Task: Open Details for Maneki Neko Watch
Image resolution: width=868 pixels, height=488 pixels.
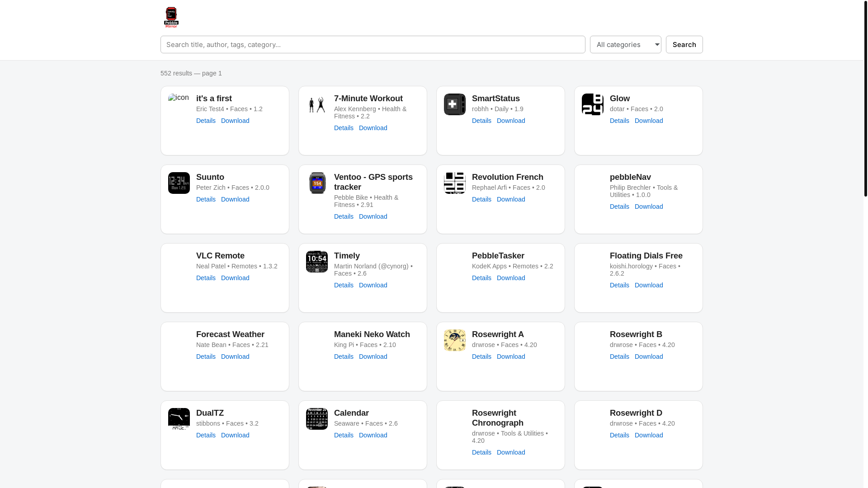Action: coord(344,357)
